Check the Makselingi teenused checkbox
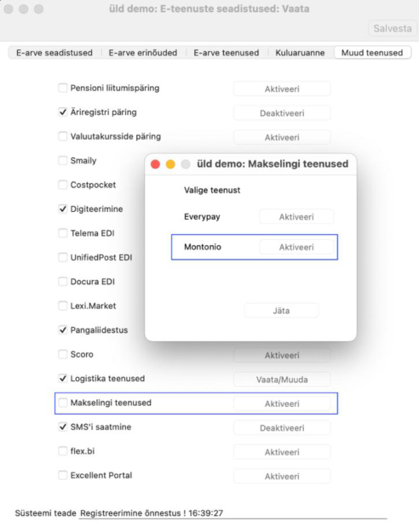 62,403
